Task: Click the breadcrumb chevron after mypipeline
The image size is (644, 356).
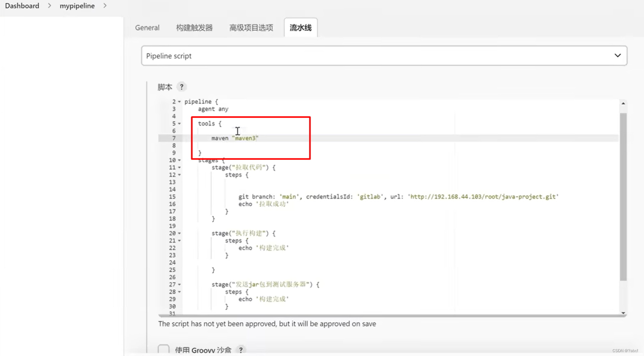Action: click(x=105, y=6)
